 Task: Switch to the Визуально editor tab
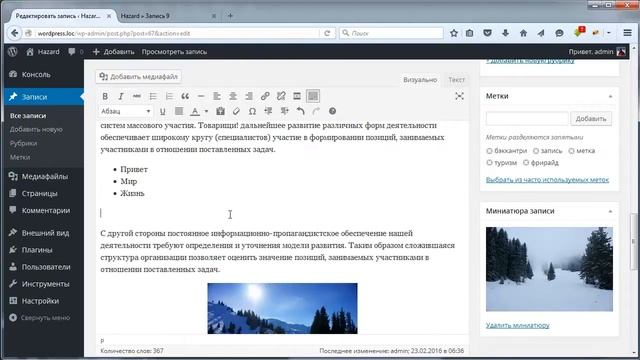(x=420, y=80)
